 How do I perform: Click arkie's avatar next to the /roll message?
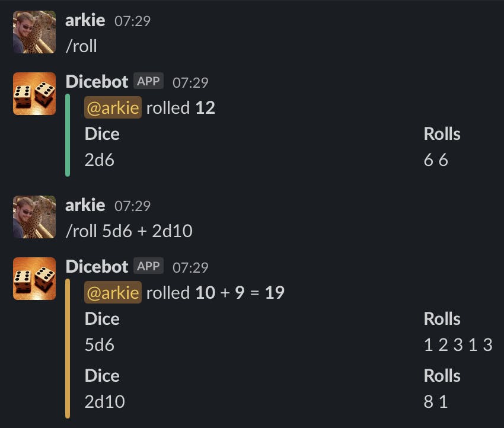(34, 32)
